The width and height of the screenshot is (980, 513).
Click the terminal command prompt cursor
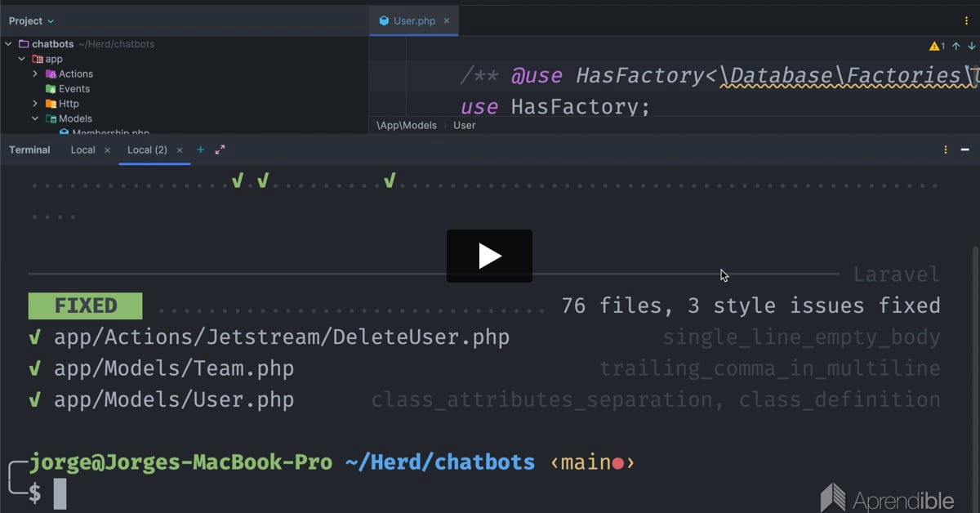[x=60, y=494]
